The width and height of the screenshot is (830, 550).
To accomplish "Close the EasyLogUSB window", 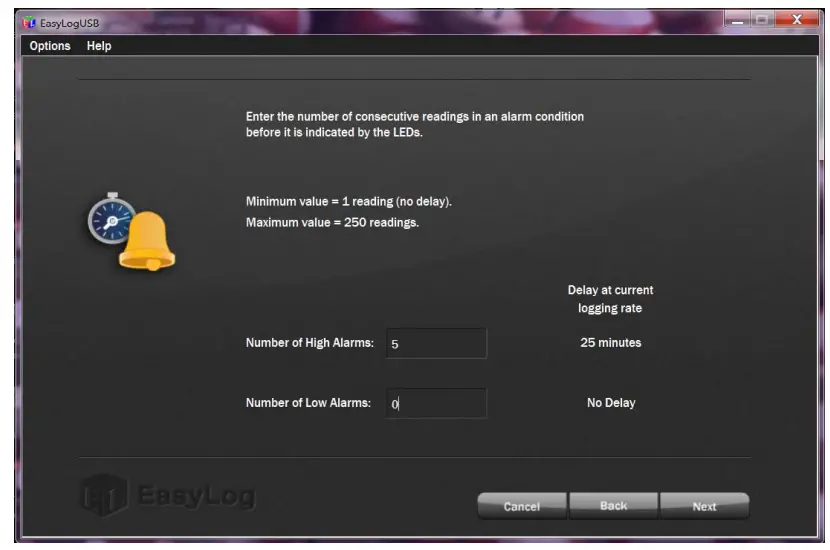I will pos(797,20).
